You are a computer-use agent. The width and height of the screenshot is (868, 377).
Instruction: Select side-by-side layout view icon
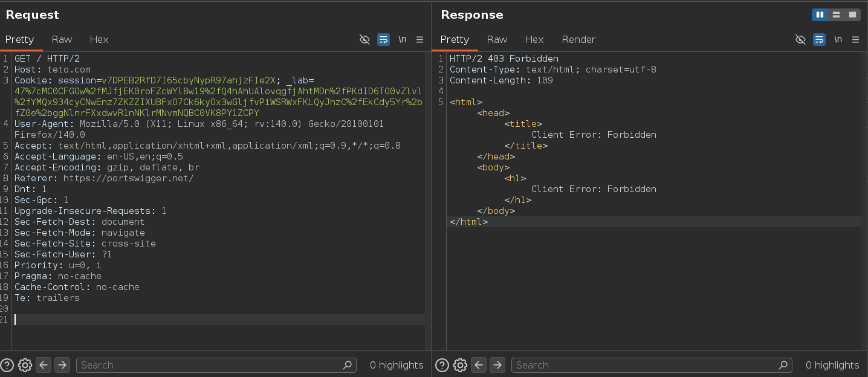point(820,14)
